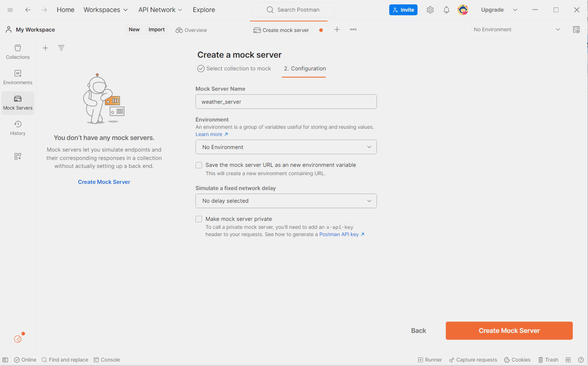The width and height of the screenshot is (588, 366).
Task: Go back with the left arrow
Action: [x=28, y=10]
